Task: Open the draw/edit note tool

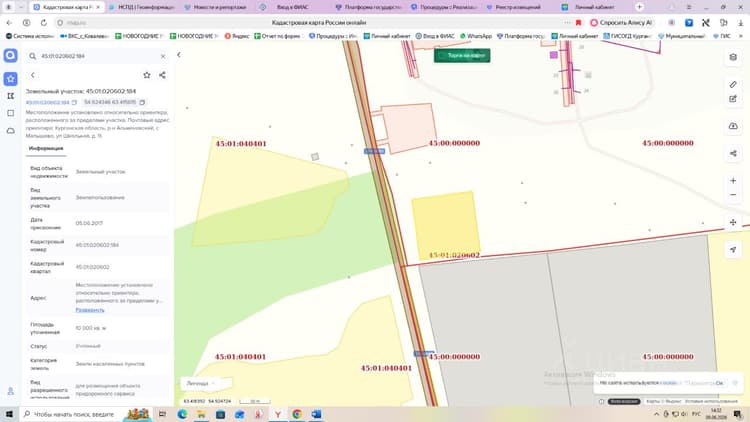Action: pyautogui.click(x=733, y=99)
